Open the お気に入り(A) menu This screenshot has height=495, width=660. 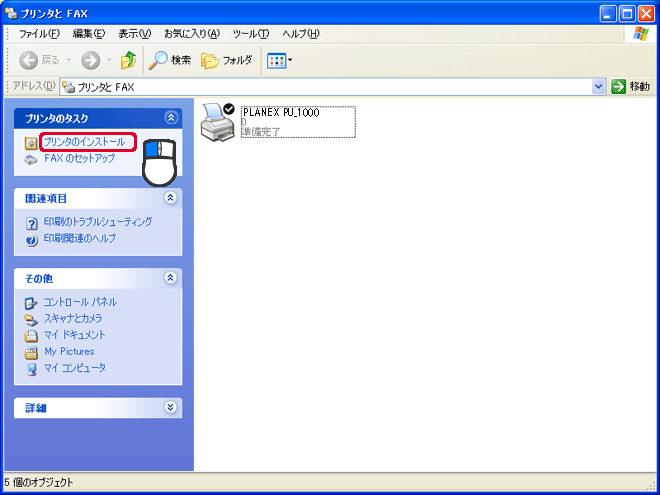click(192, 34)
